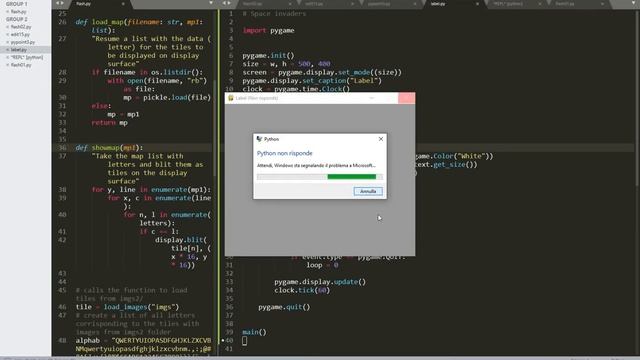Image resolution: width=640 pixels, height=360 pixels.
Task: Select label.py in the sidebar
Action: [x=19, y=50]
